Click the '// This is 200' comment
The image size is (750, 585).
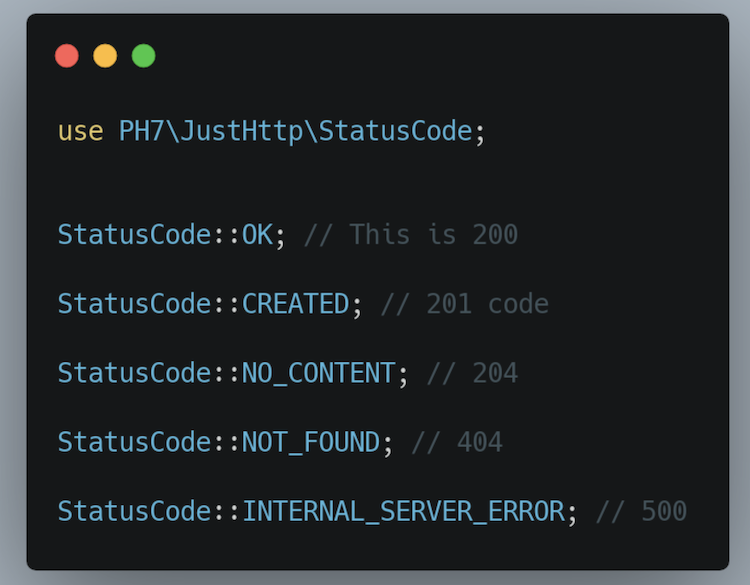pyautogui.click(x=411, y=235)
